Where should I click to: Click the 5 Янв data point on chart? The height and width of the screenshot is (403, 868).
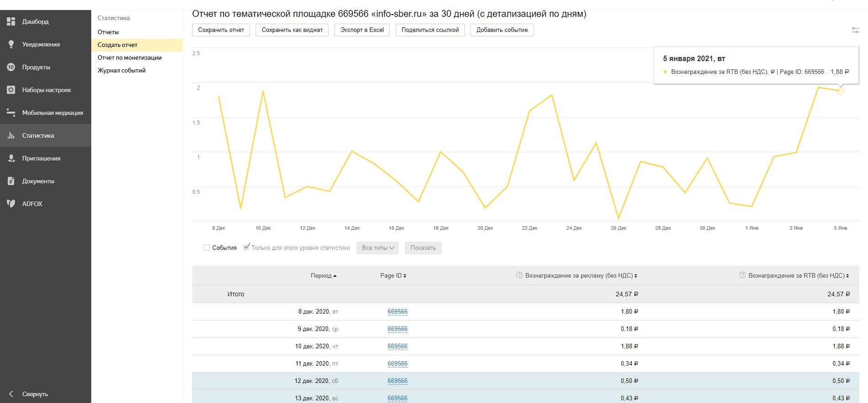pos(841,91)
